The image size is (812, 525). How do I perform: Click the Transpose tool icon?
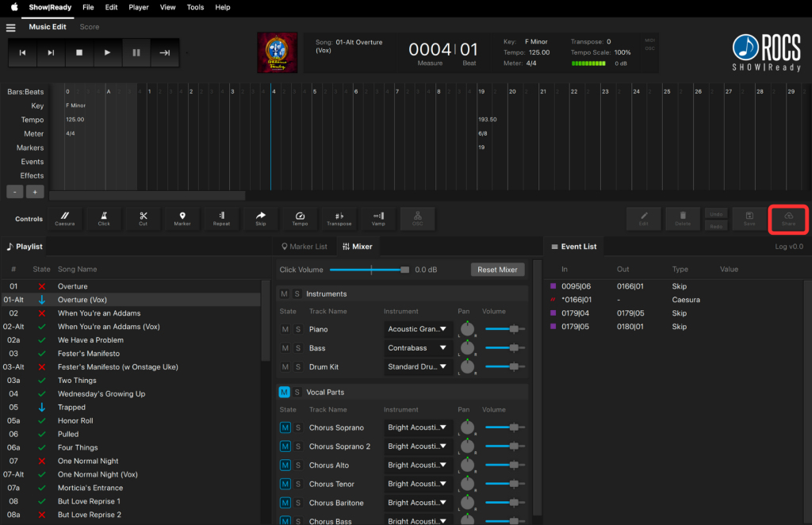coord(339,218)
